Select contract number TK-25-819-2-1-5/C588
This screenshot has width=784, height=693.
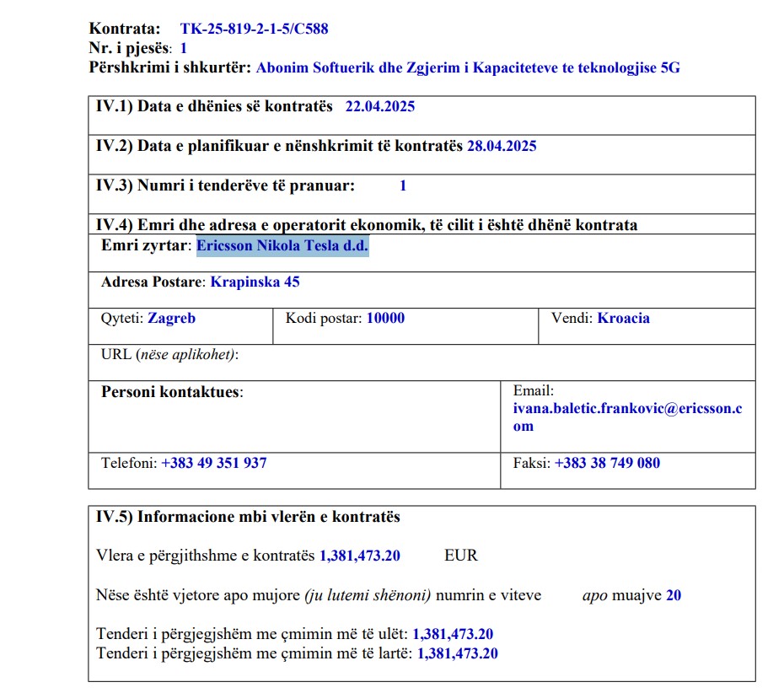[254, 29]
